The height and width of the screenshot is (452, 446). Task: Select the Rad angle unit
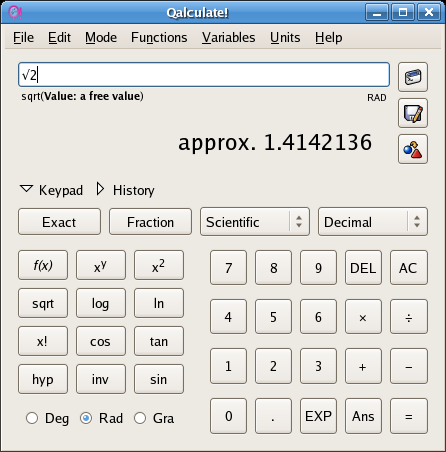[x=101, y=418]
